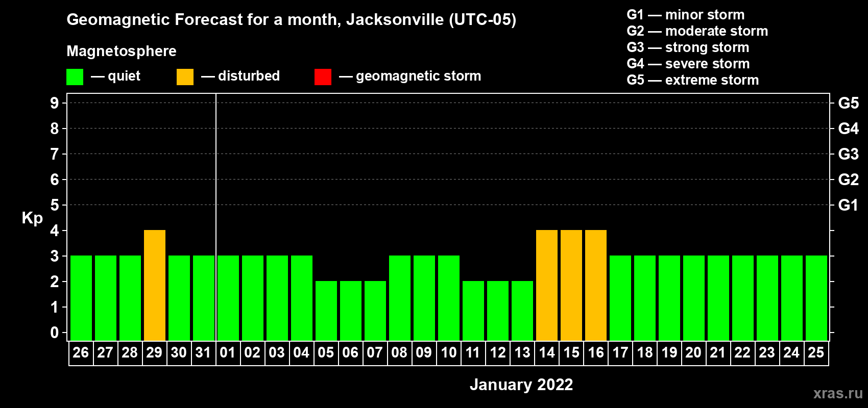The width and height of the screenshot is (868, 408).
Task: Click date label 26 on the axis
Action: pos(81,352)
